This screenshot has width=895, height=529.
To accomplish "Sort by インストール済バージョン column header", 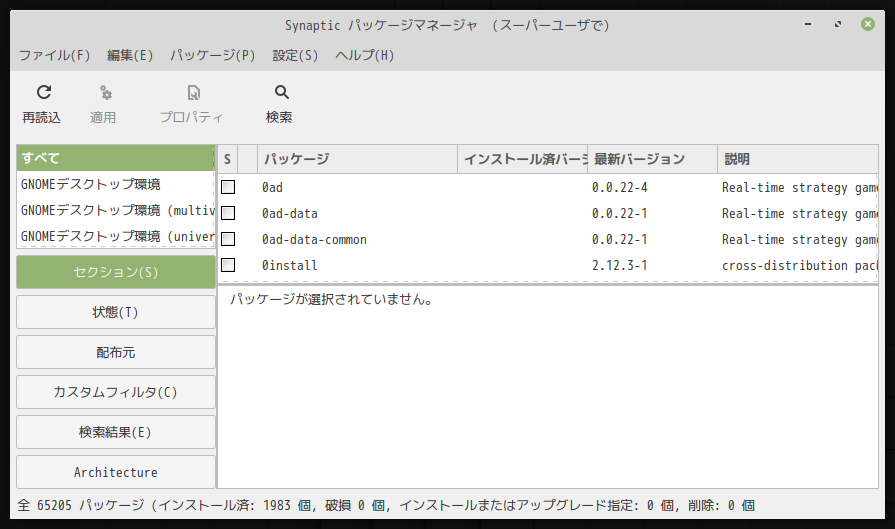I will coord(522,159).
